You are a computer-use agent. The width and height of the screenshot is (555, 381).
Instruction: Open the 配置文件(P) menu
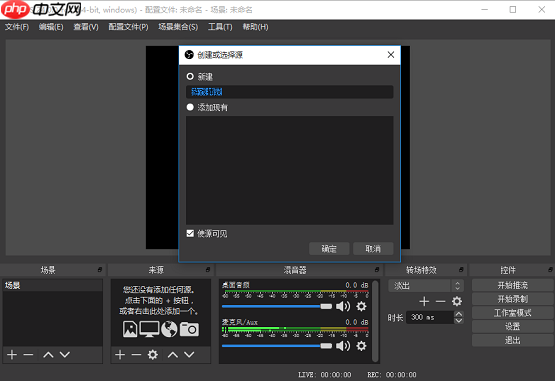128,27
